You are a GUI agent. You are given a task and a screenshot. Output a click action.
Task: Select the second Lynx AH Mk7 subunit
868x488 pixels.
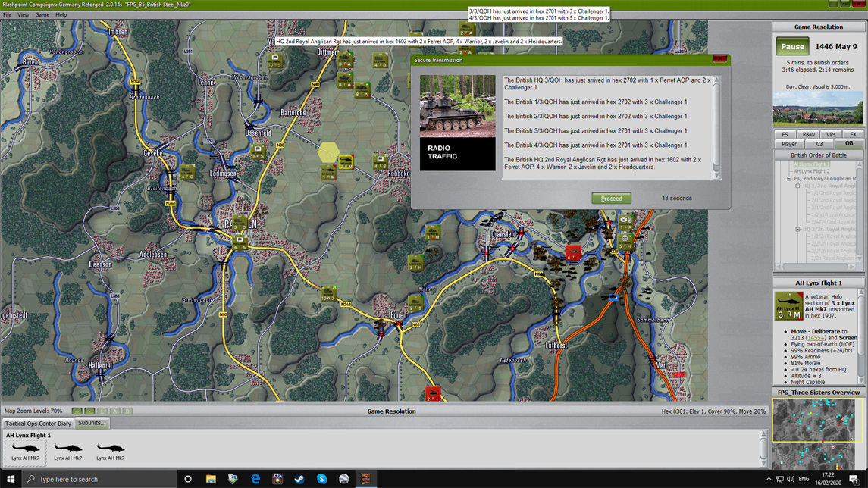tap(68, 452)
